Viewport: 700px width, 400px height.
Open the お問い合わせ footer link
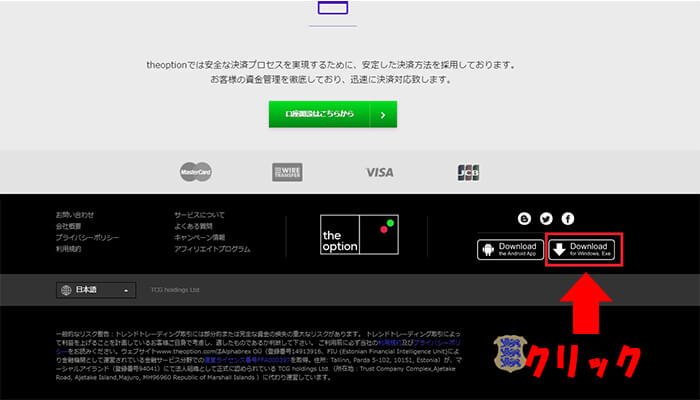75,215
